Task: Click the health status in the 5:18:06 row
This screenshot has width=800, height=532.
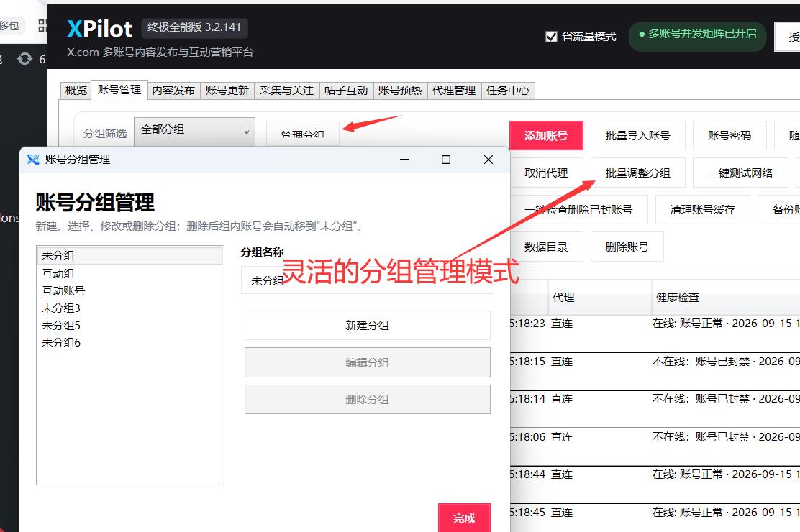Action: tap(726, 436)
